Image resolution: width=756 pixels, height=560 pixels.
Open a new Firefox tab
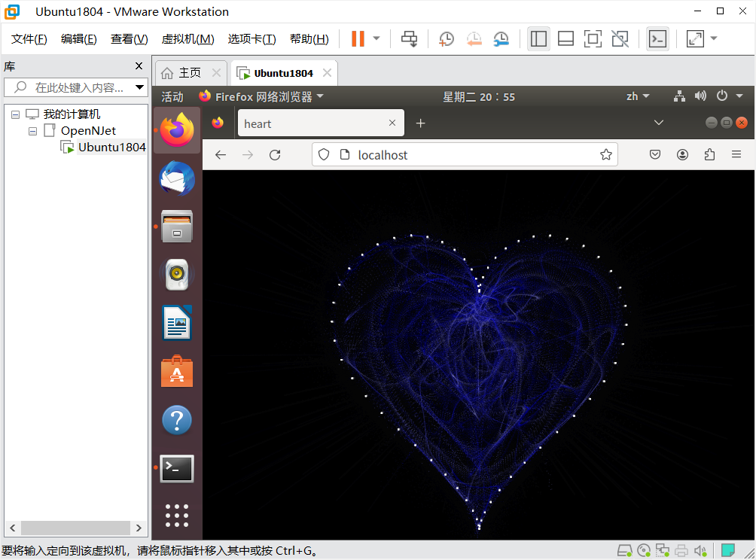(420, 123)
